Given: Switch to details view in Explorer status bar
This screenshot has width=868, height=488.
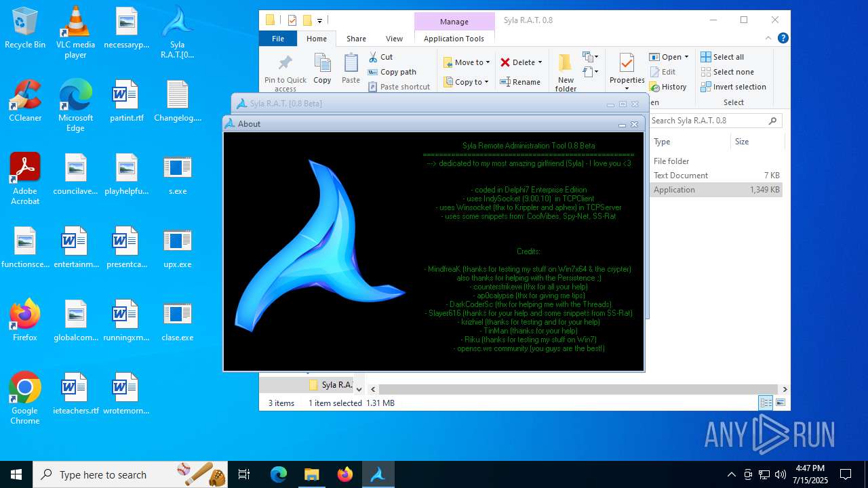Looking at the screenshot, I should click(766, 403).
